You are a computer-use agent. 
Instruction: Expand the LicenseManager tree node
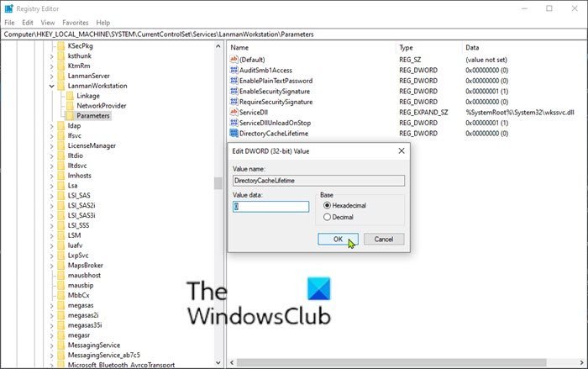coord(52,145)
